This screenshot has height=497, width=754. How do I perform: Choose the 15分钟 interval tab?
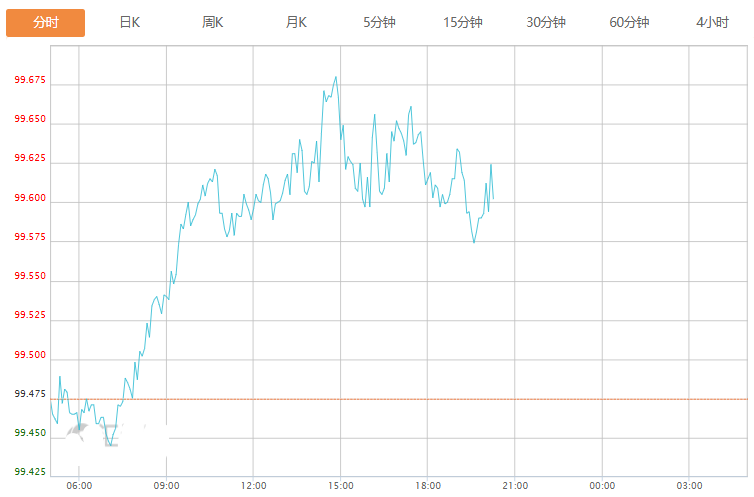(463, 23)
